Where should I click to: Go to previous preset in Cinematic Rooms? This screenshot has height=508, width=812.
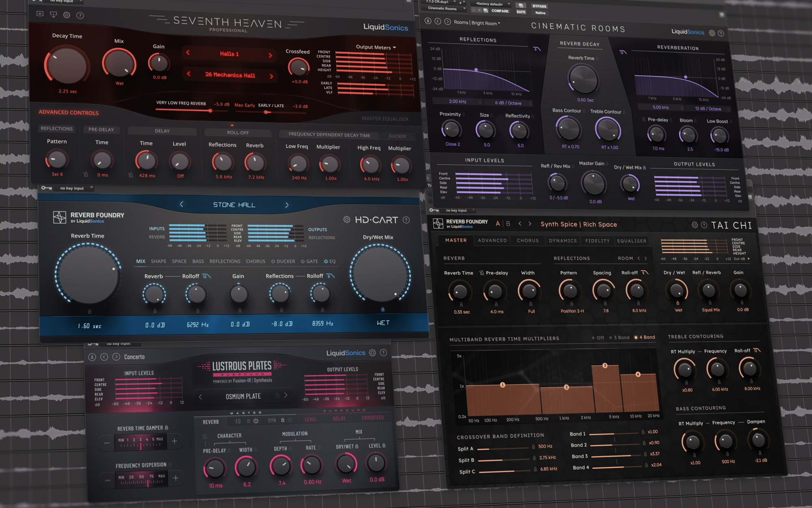coord(438,21)
